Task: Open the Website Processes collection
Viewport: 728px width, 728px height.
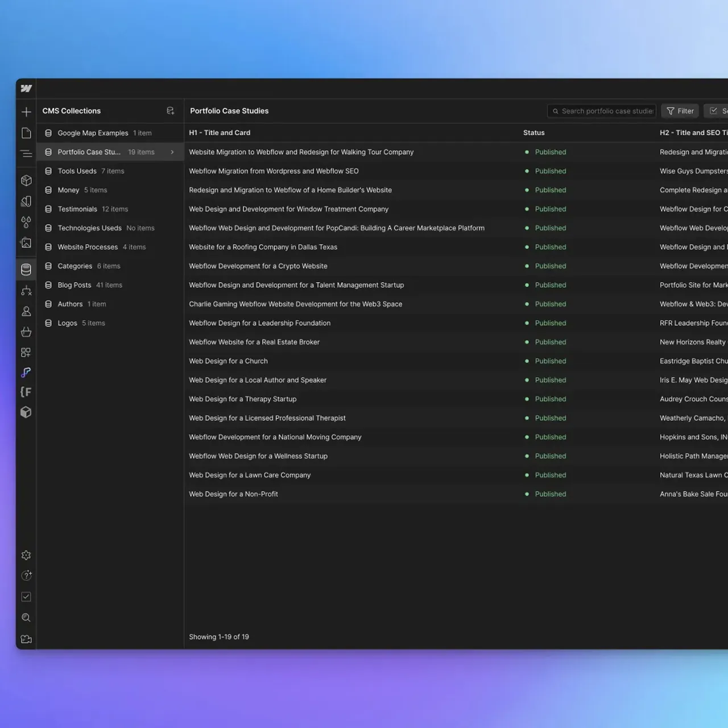Action: [x=110, y=247]
